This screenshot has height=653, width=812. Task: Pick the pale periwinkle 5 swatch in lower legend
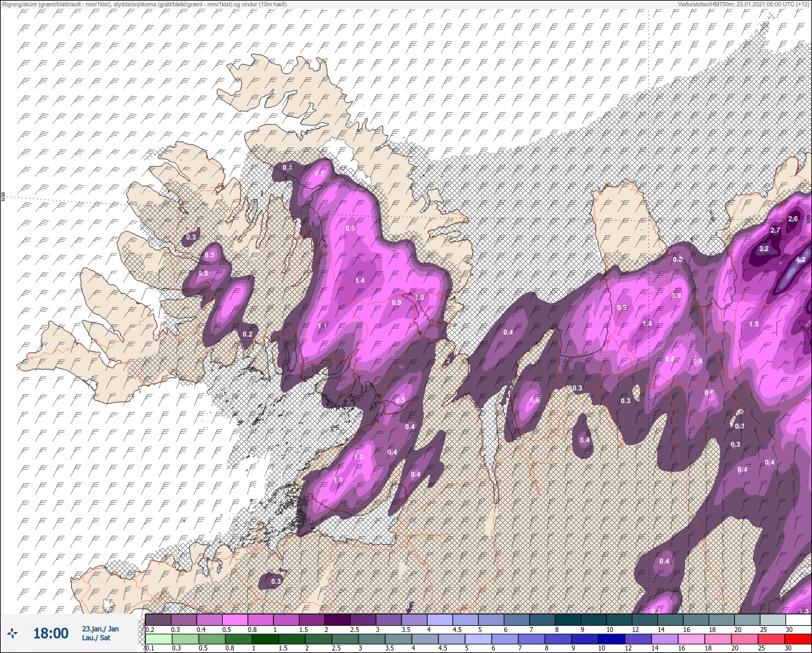click(x=478, y=639)
